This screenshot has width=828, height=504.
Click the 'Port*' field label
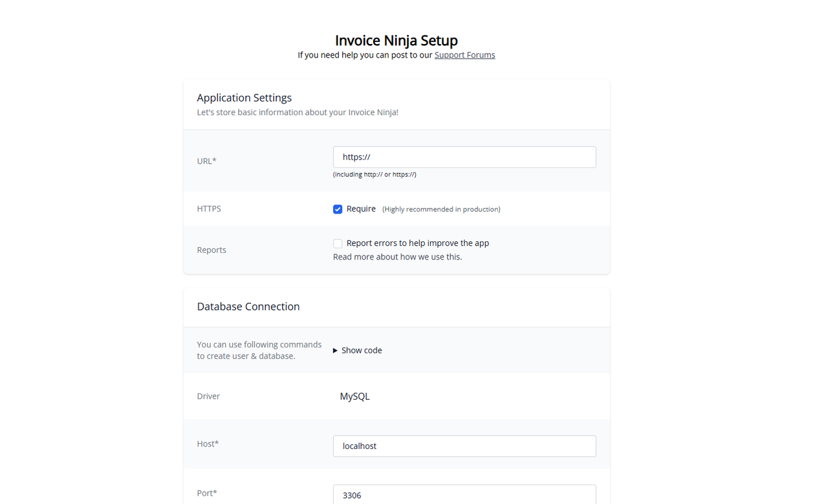coord(207,493)
